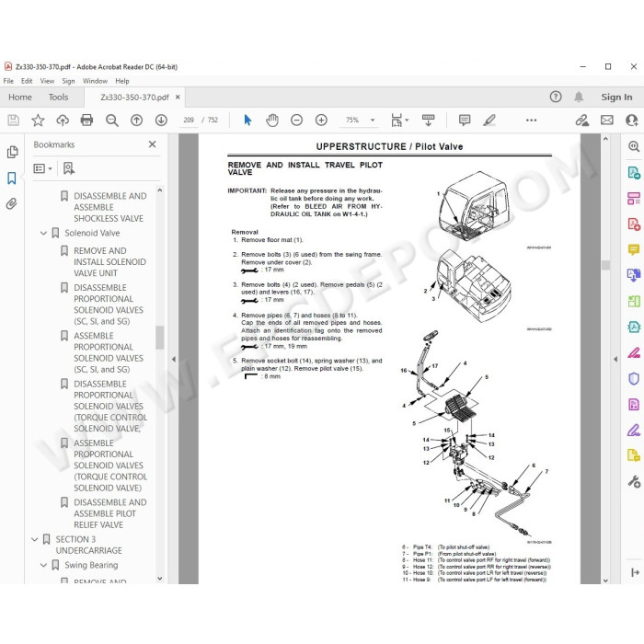Viewport: 644px width, 644px height.
Task: Share a link to the file icon
Action: tap(582, 120)
